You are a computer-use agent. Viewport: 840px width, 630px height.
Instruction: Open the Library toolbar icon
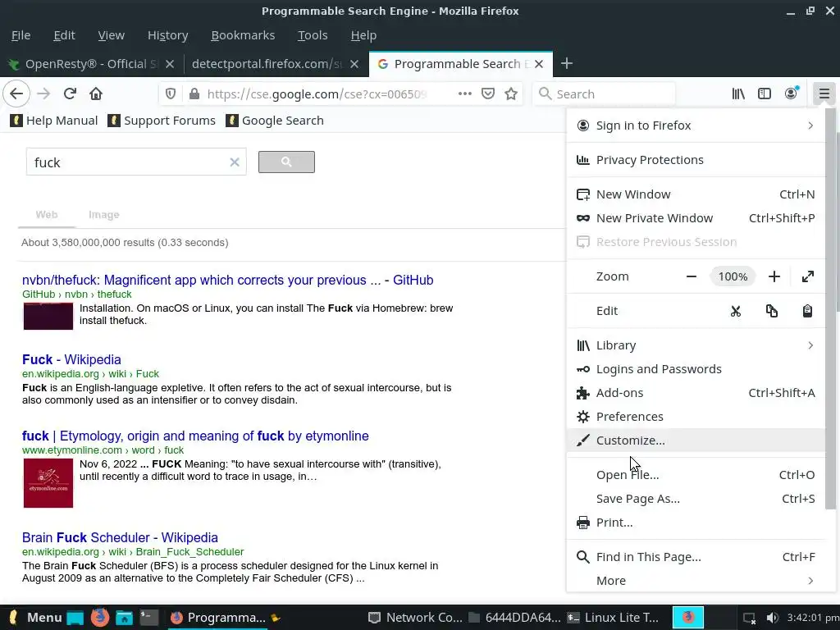pos(738,94)
